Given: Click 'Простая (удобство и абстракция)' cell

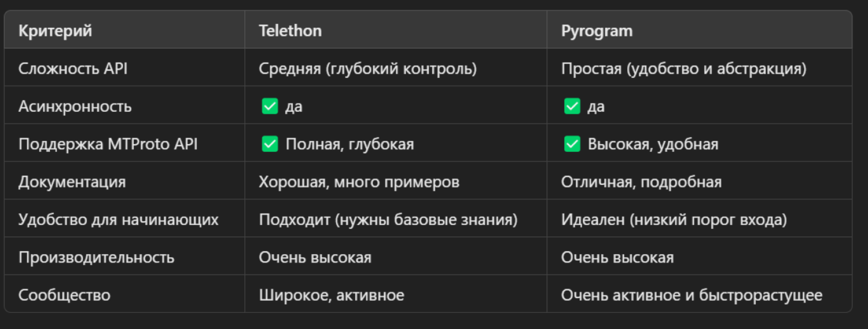Looking at the screenshot, I should pyautogui.click(x=683, y=68).
